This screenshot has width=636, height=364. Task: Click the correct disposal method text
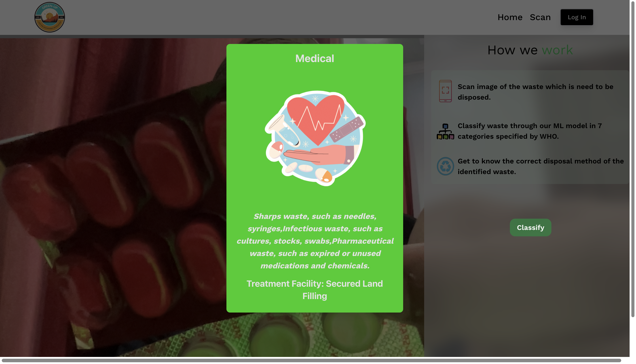[541, 166]
